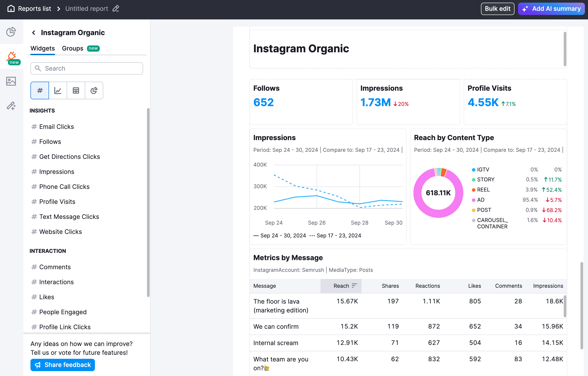
Task: Click the magnifier icon in the widget search
Action: (38, 68)
